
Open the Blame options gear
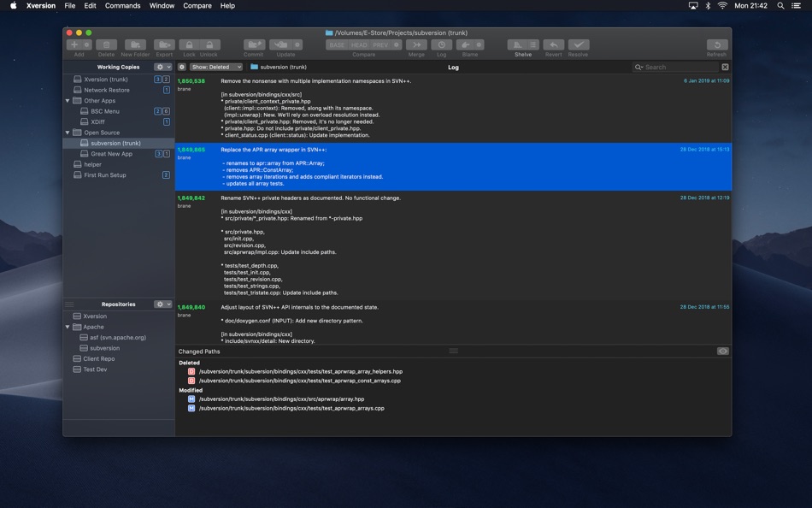[479, 44]
